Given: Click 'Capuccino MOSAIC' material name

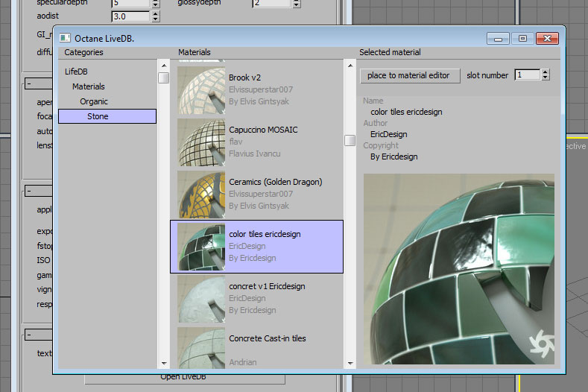Looking at the screenshot, I should pyautogui.click(x=263, y=130).
